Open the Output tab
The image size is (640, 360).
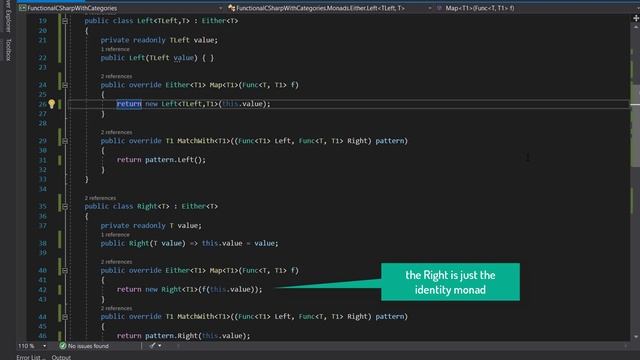[61, 357]
